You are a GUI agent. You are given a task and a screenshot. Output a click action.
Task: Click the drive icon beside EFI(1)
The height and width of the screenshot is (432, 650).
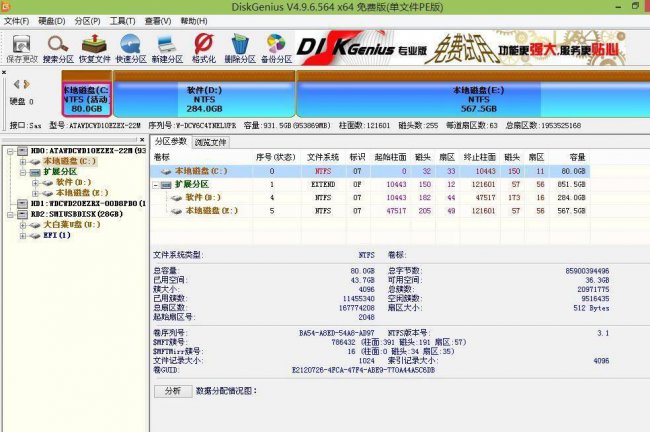click(35, 235)
